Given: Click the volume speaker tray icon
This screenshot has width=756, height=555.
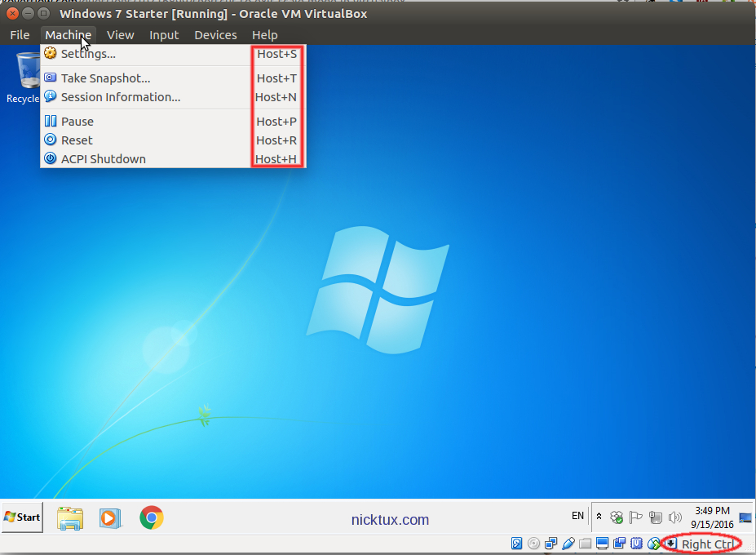Looking at the screenshot, I should (x=674, y=517).
